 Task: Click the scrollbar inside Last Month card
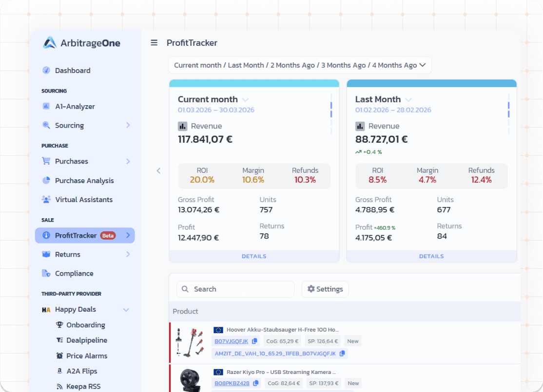[x=509, y=114]
